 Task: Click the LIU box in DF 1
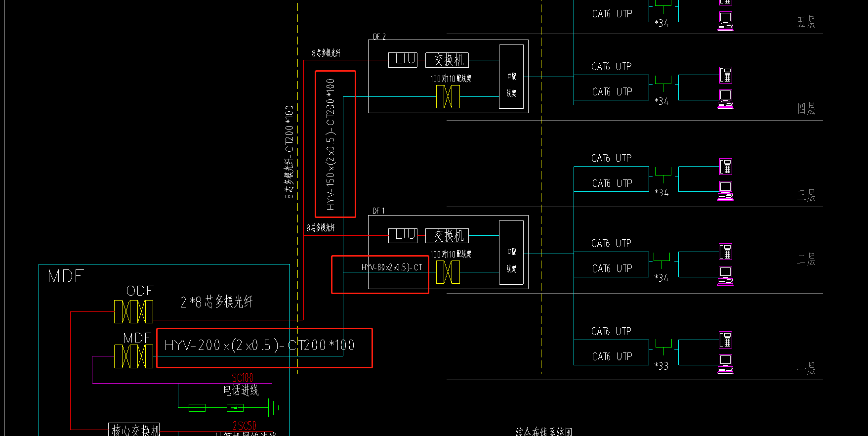click(x=403, y=235)
